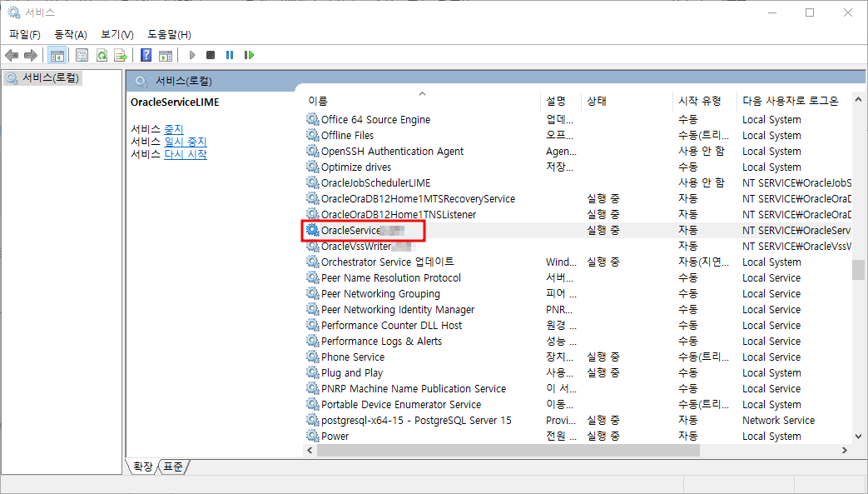Click the Restart Service icon
868x494 pixels.
pos(249,55)
